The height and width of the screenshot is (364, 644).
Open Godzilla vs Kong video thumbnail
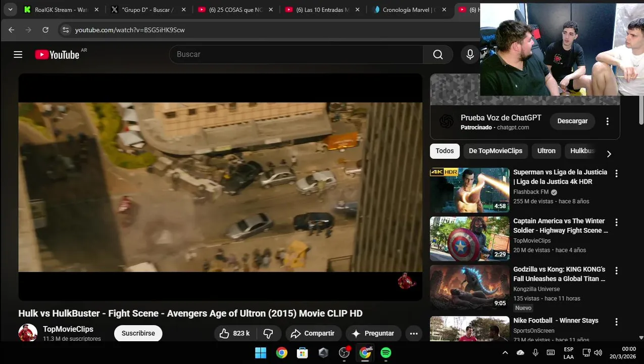(x=470, y=287)
